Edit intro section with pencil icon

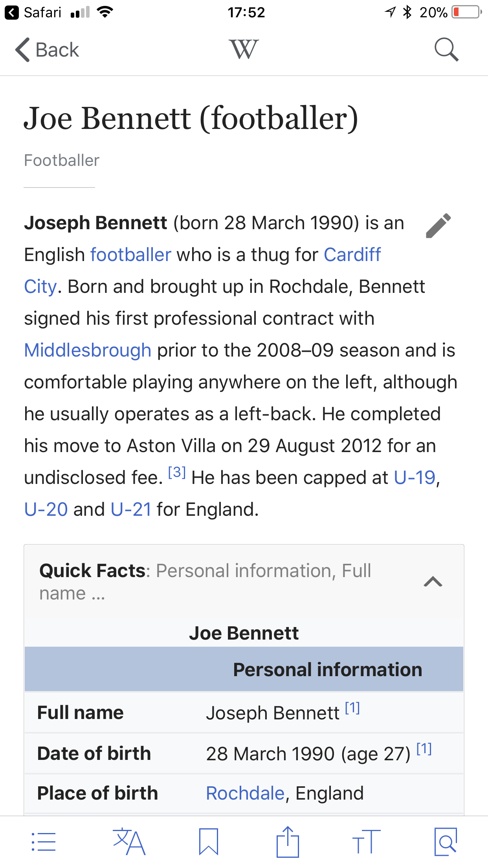coord(438,226)
